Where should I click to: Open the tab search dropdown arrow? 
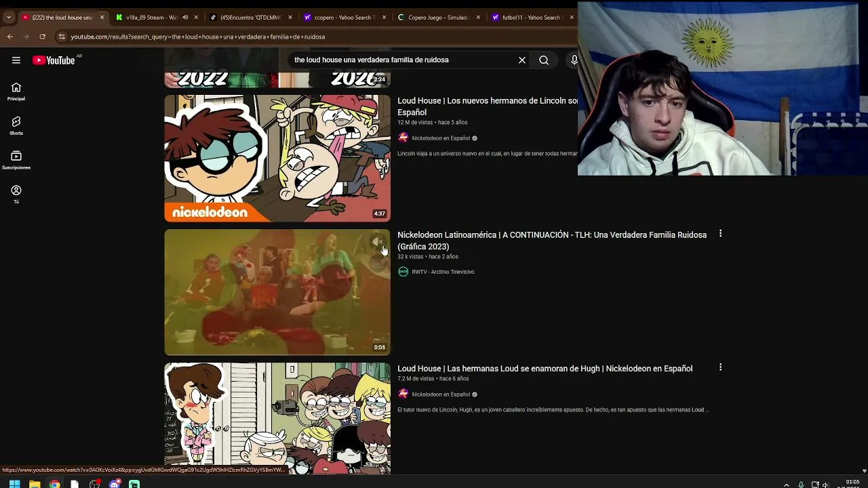coord(9,17)
